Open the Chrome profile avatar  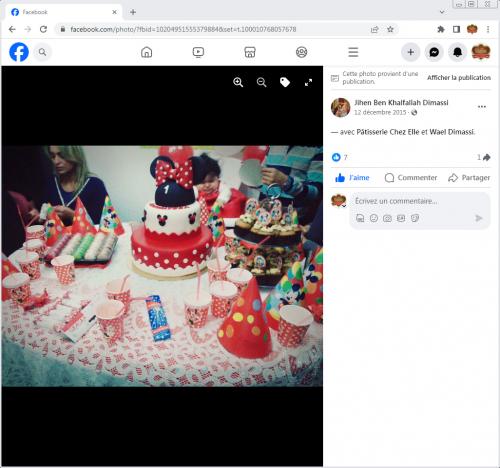point(472,29)
